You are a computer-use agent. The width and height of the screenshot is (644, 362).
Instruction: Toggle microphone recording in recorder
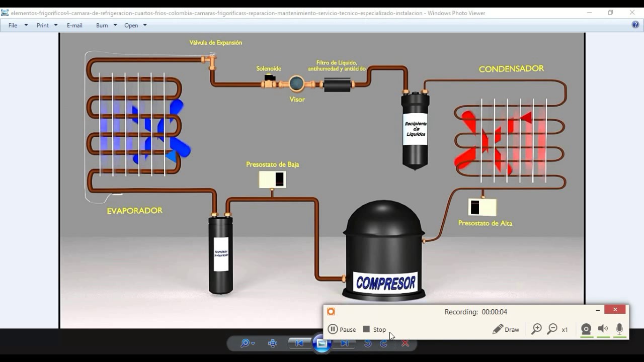click(619, 329)
